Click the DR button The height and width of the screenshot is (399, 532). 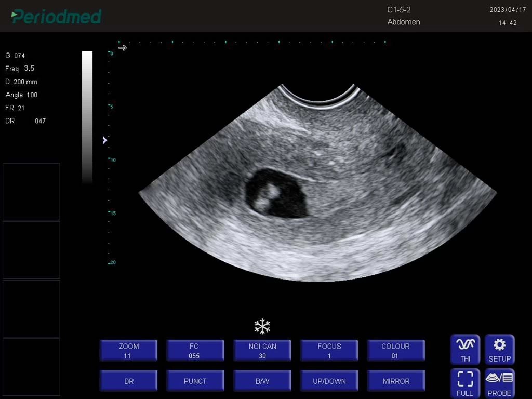tap(129, 381)
